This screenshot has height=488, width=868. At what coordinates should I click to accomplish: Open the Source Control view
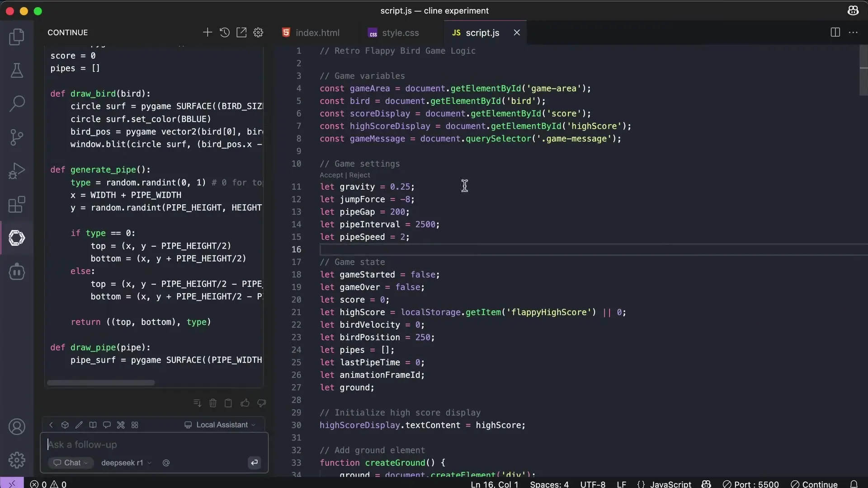click(17, 137)
